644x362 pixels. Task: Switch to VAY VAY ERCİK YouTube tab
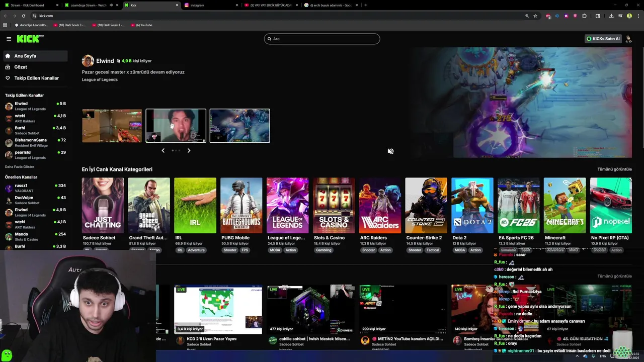pyautogui.click(x=271, y=5)
